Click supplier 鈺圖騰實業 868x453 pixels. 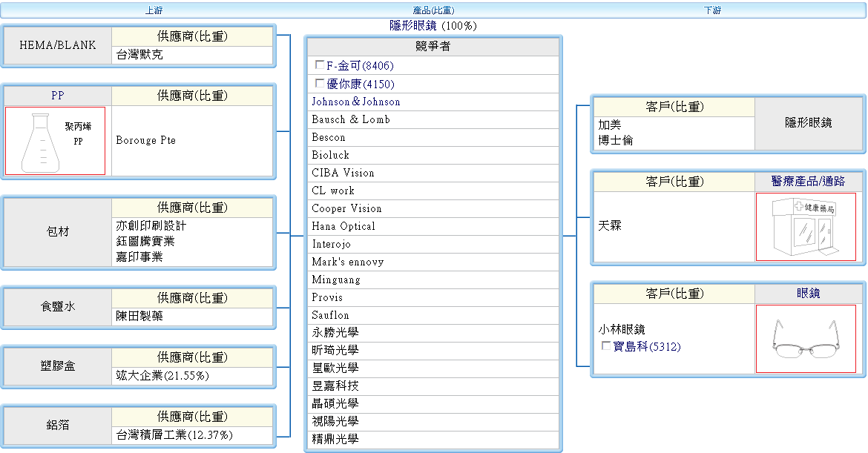(x=145, y=241)
